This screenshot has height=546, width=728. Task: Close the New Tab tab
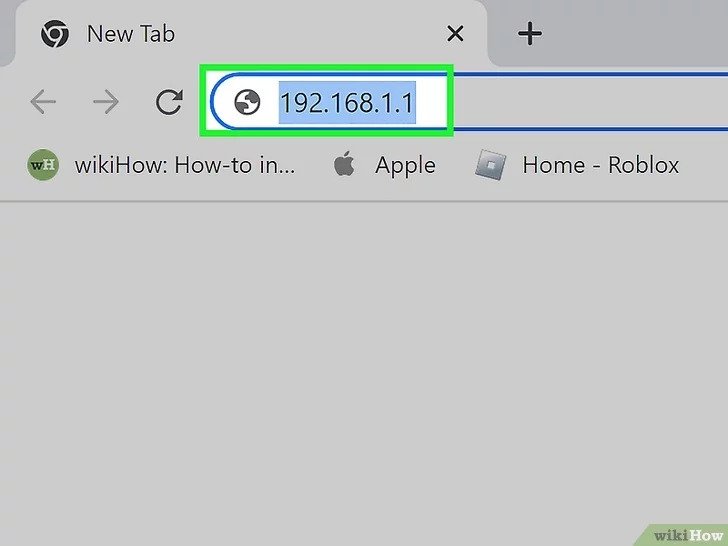coord(455,34)
